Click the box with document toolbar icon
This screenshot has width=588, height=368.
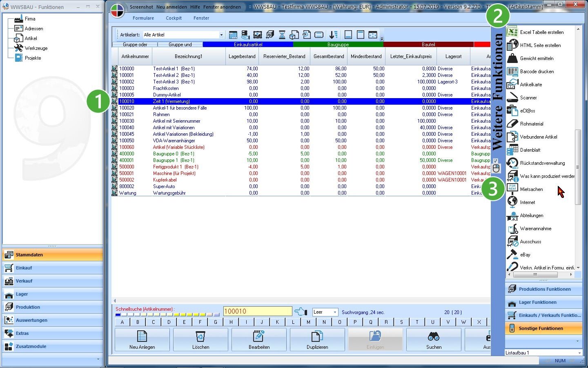(294, 35)
